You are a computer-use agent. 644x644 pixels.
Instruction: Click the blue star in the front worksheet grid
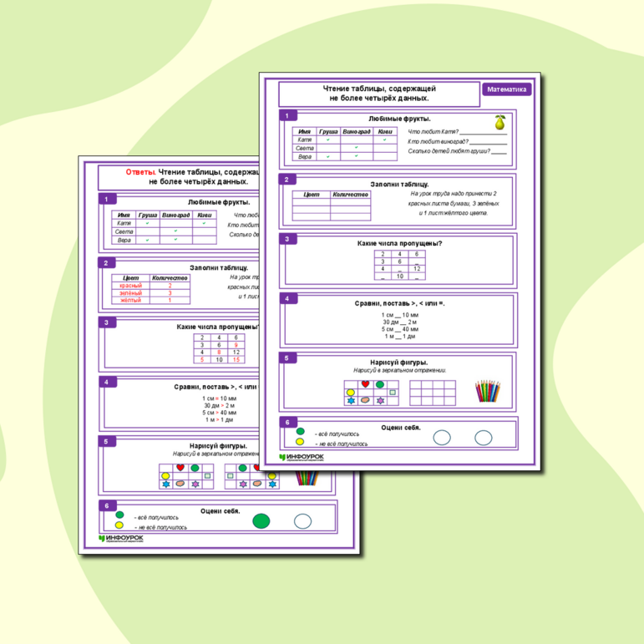point(350,401)
